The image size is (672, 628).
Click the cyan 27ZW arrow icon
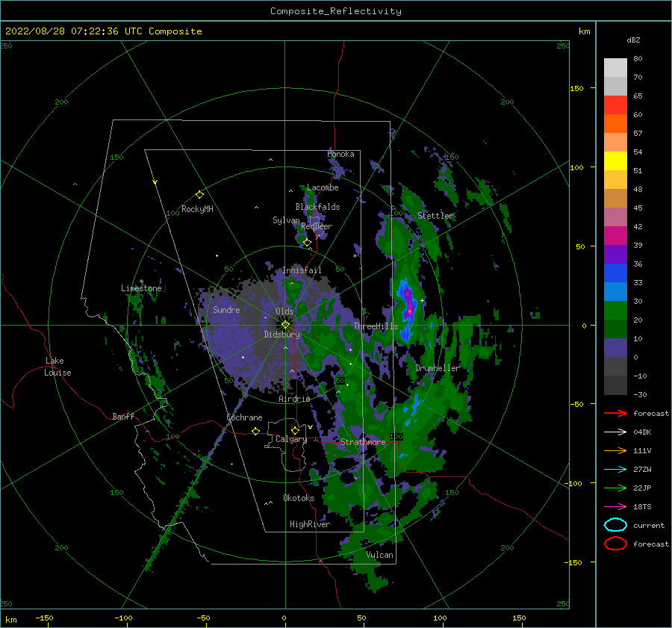(615, 470)
